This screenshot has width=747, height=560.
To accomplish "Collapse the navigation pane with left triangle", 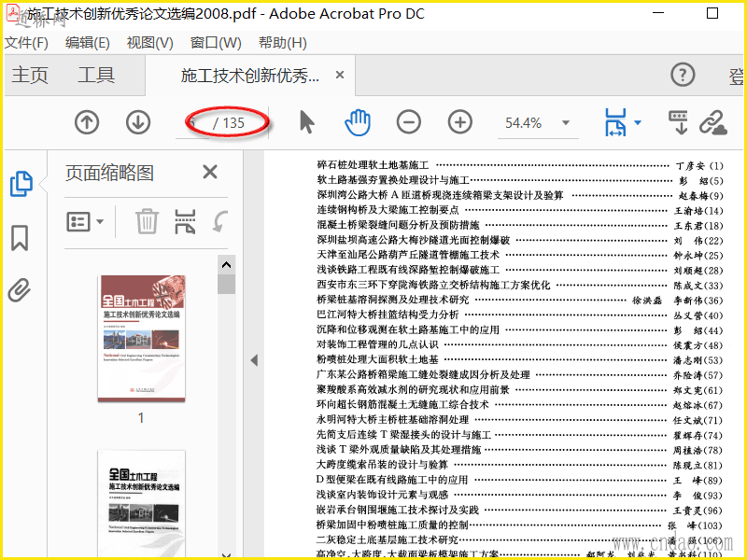I will (x=254, y=360).
